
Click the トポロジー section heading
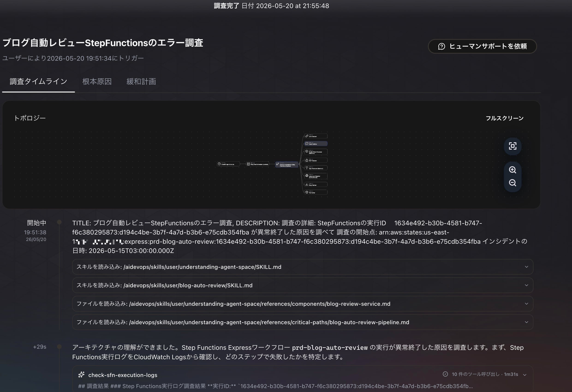click(x=30, y=118)
